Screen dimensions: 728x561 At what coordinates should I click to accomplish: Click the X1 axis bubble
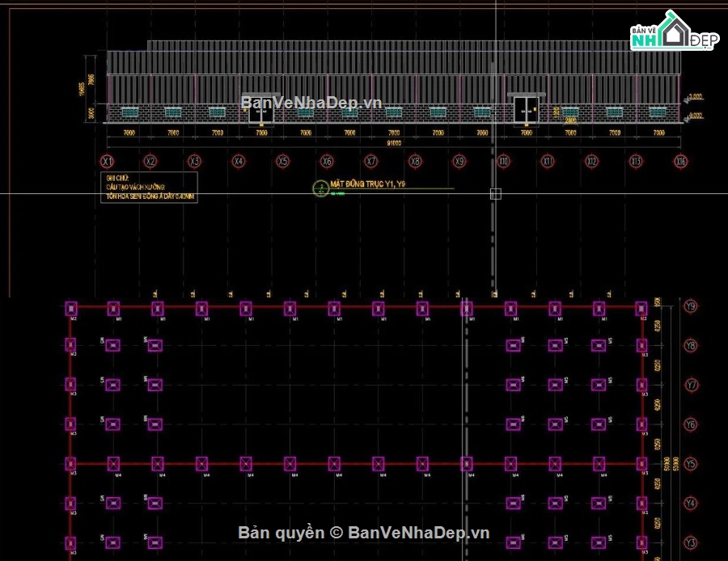click(x=108, y=162)
